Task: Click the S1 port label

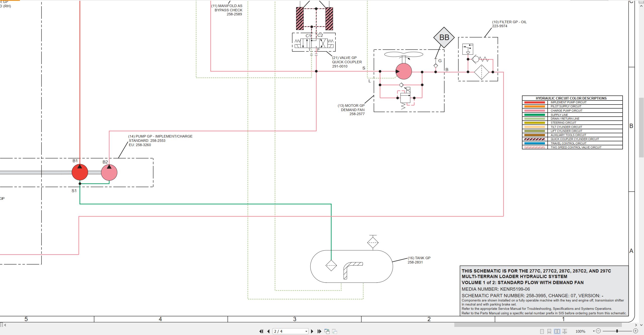Action: [x=74, y=191]
